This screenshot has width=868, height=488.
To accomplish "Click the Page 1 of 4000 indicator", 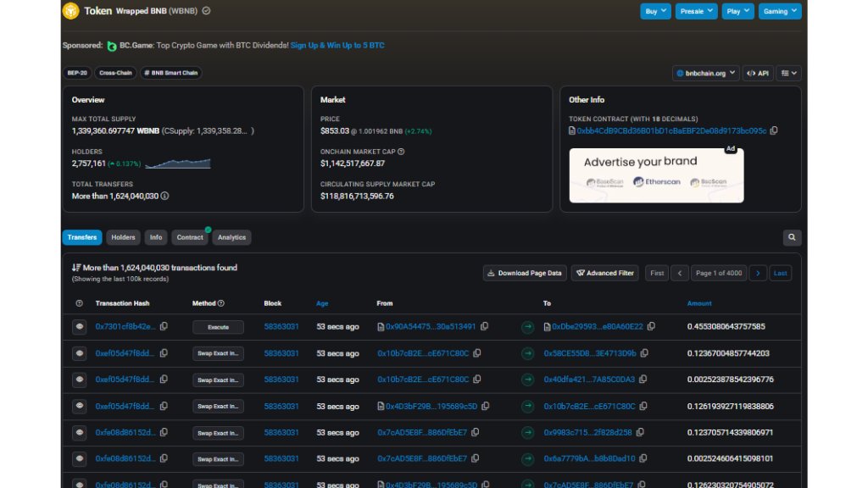I will 719,273.
